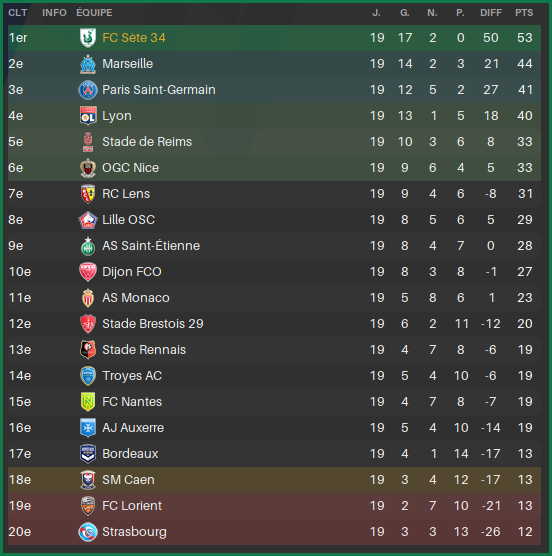Click the OGC Nice club badge
The image size is (552, 556).
coord(88,168)
